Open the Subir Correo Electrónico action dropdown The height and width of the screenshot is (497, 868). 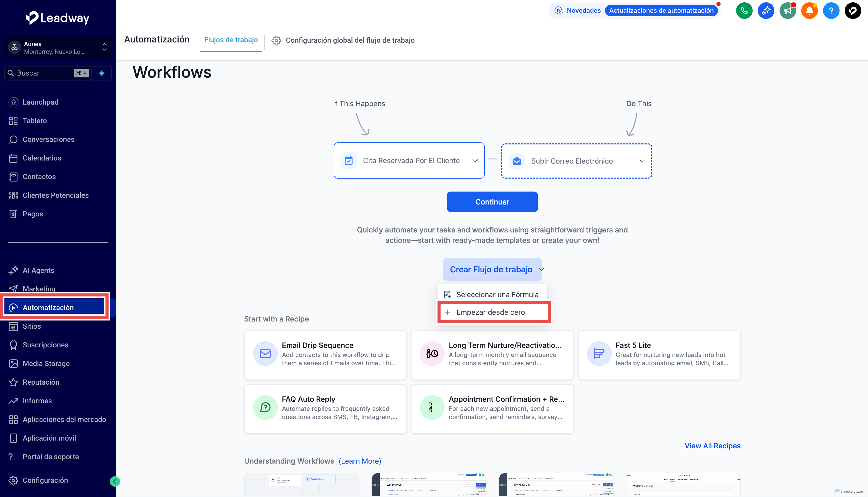click(x=577, y=161)
